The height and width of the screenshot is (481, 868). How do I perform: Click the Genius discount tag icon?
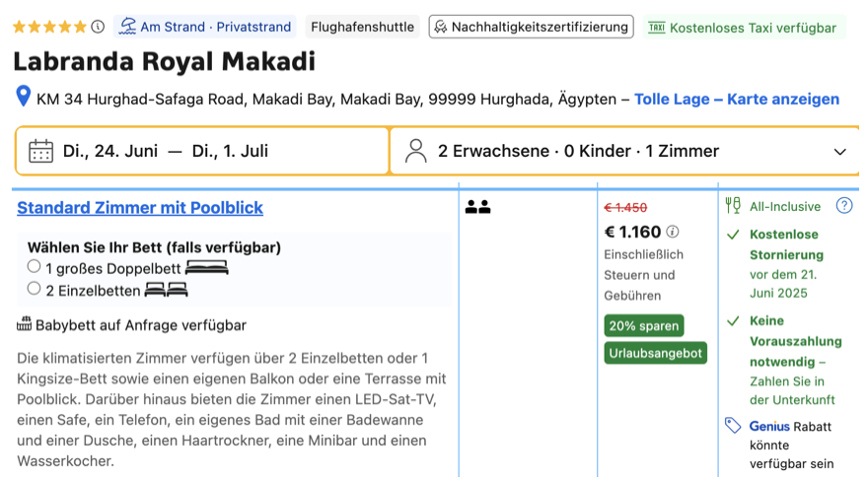[x=733, y=425]
